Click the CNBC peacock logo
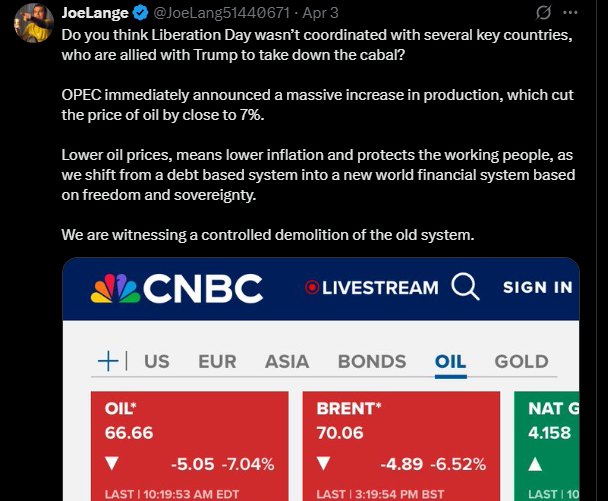The height and width of the screenshot is (501, 608). [x=115, y=288]
